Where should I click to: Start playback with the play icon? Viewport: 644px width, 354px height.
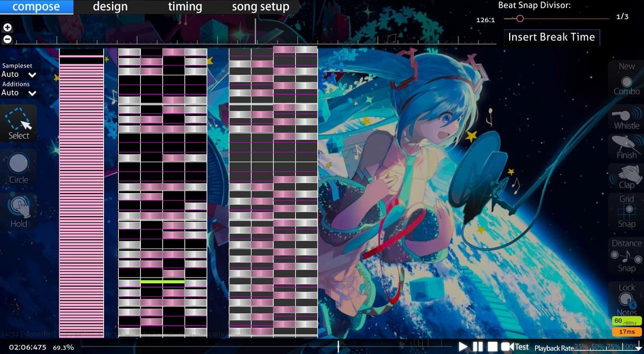point(463,346)
